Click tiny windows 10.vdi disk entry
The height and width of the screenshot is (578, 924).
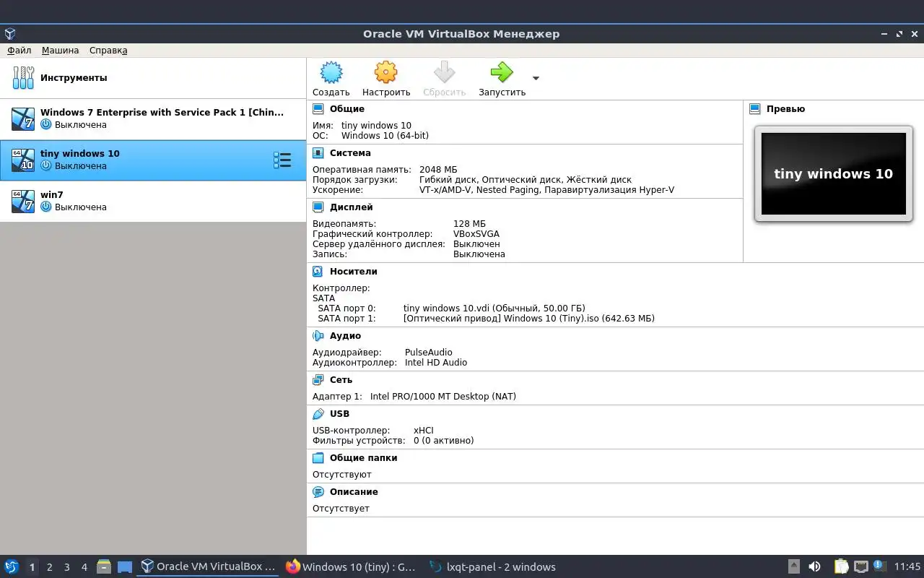click(494, 309)
